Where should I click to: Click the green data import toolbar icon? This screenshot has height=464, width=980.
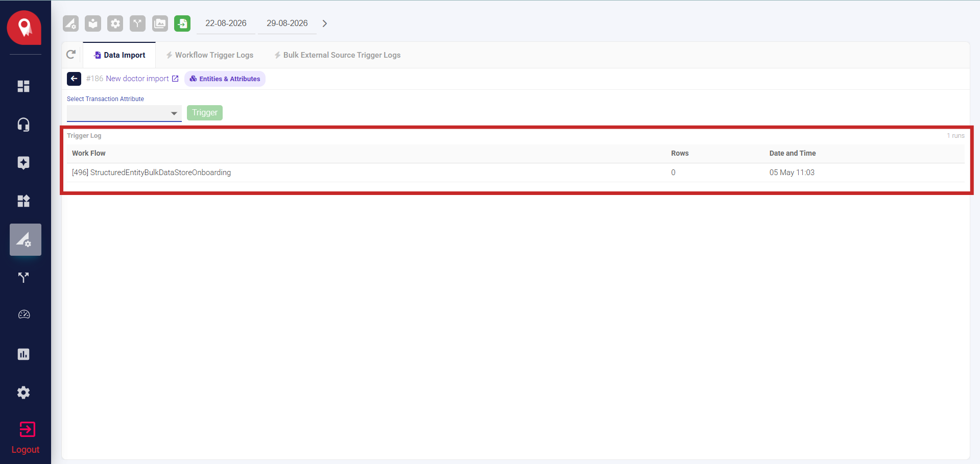coord(182,23)
